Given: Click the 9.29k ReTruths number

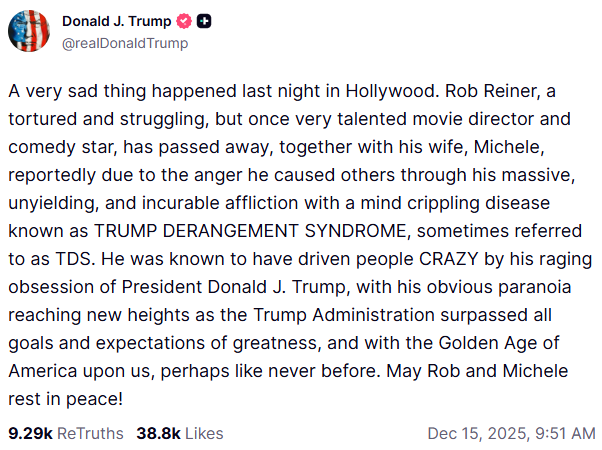Looking at the screenshot, I should tap(30, 433).
